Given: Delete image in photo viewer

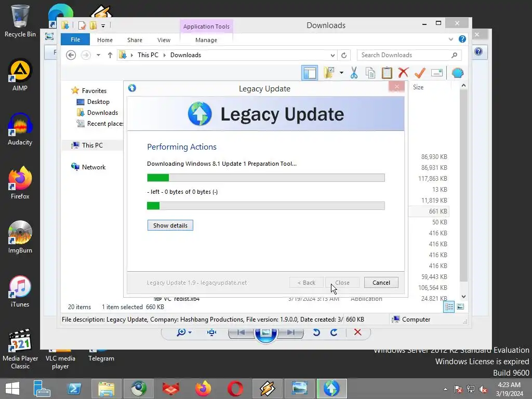Looking at the screenshot, I should tap(357, 332).
